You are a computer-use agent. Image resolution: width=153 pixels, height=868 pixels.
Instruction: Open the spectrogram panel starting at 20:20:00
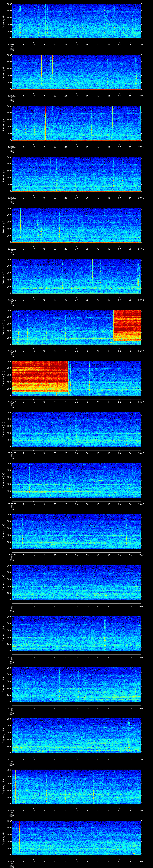coord(76,225)
